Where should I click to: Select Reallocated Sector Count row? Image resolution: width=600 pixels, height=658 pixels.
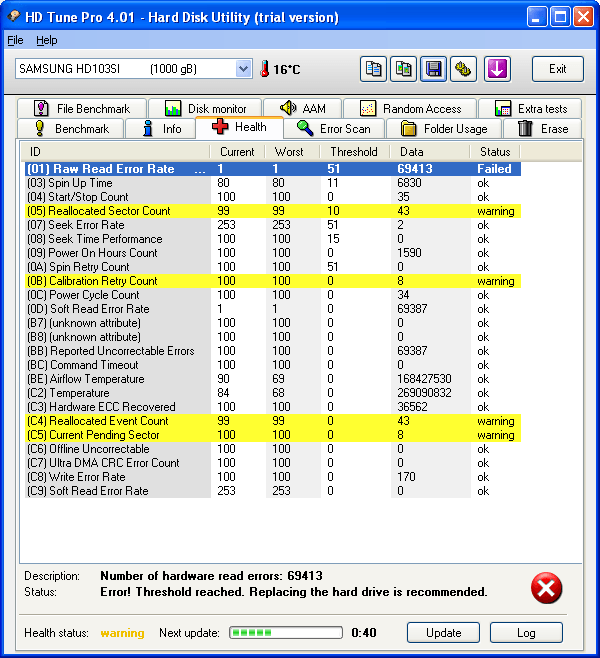tap(273, 211)
